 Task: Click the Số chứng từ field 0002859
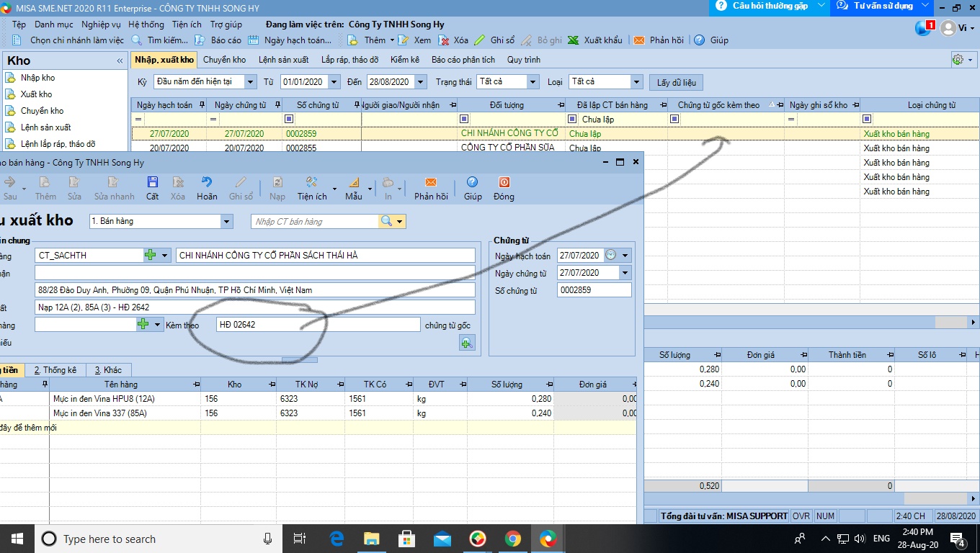594,290
